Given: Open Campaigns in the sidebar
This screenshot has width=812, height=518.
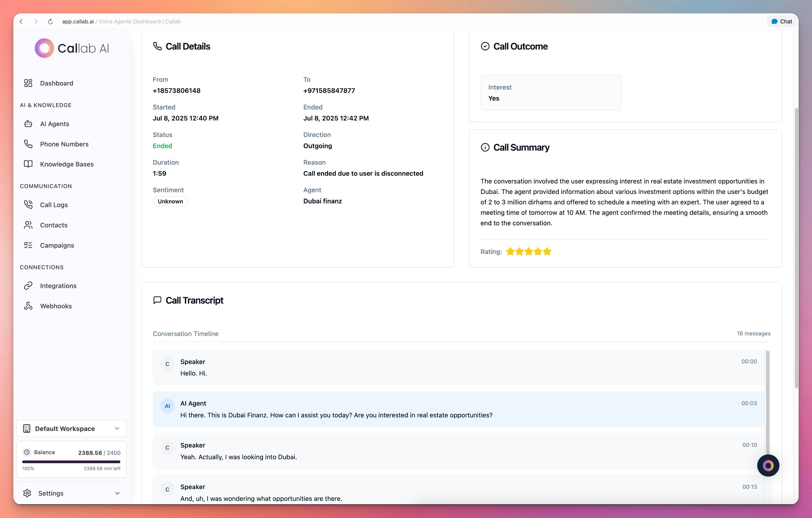Looking at the screenshot, I should point(71,245).
